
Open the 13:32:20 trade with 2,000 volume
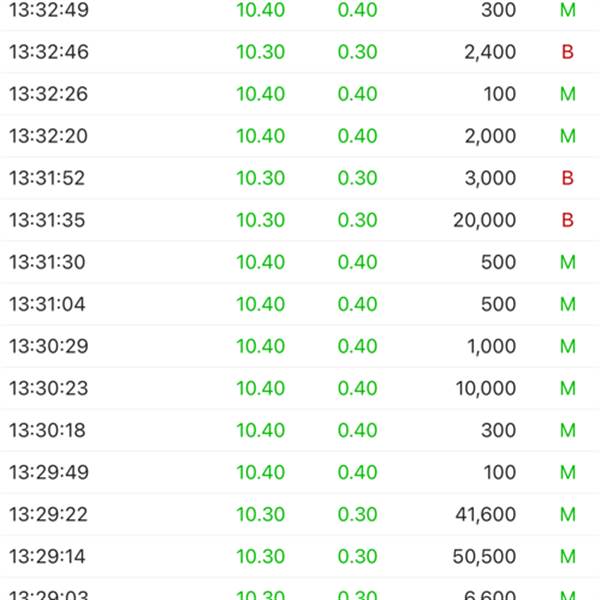tap(300, 136)
